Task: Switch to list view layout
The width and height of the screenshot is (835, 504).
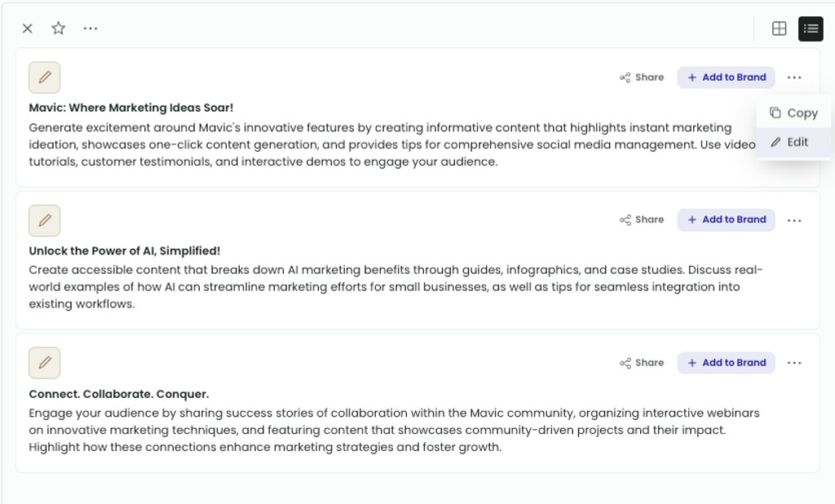Action: [x=811, y=29]
